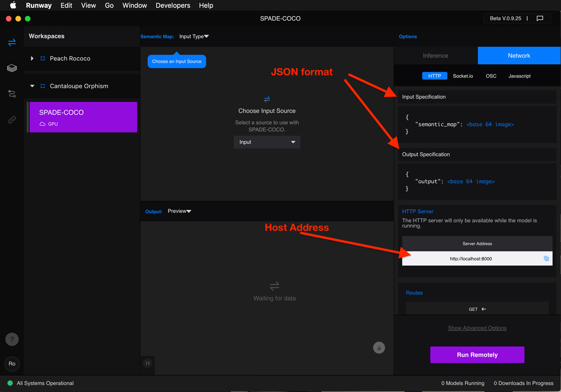
Task: Open the Input Type dropdown
Action: (194, 36)
